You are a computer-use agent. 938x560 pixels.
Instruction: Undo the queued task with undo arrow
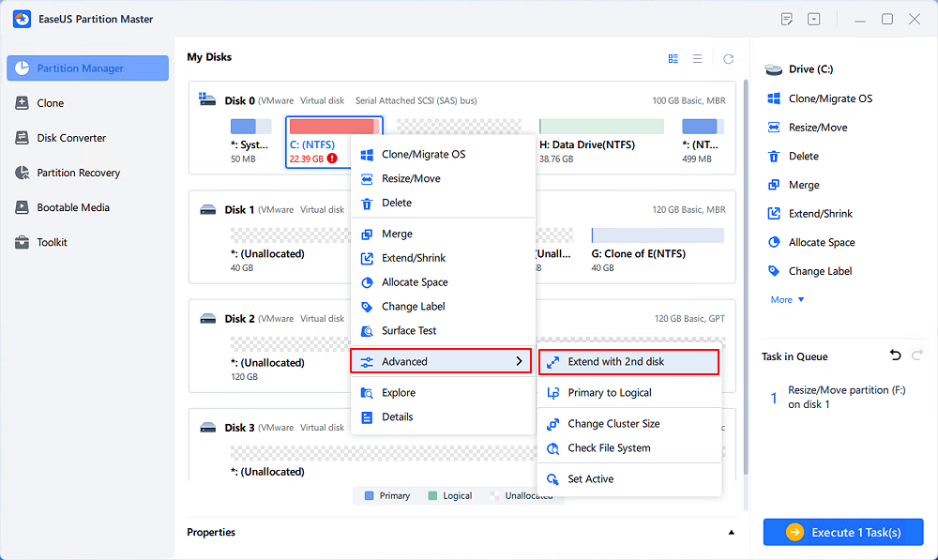(x=894, y=356)
